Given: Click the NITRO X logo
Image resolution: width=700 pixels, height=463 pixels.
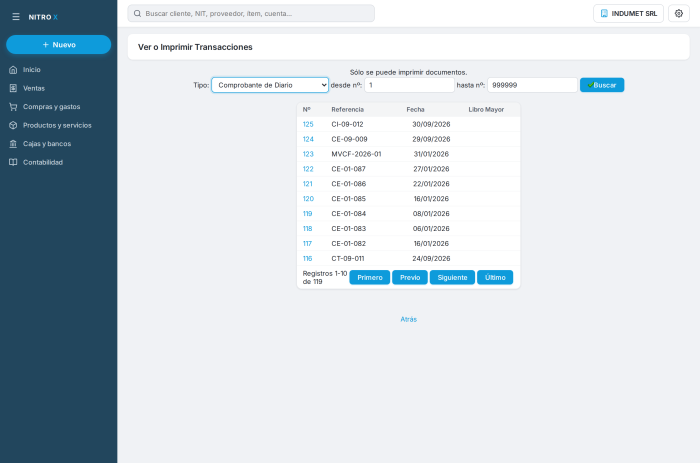Looking at the screenshot, I should click(43, 17).
